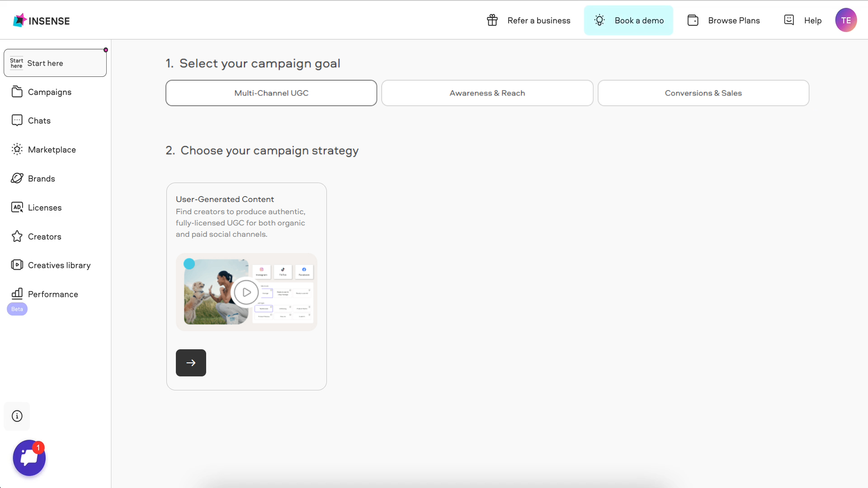This screenshot has width=868, height=488.
Task: Click the info circle icon
Action: coord(17,416)
